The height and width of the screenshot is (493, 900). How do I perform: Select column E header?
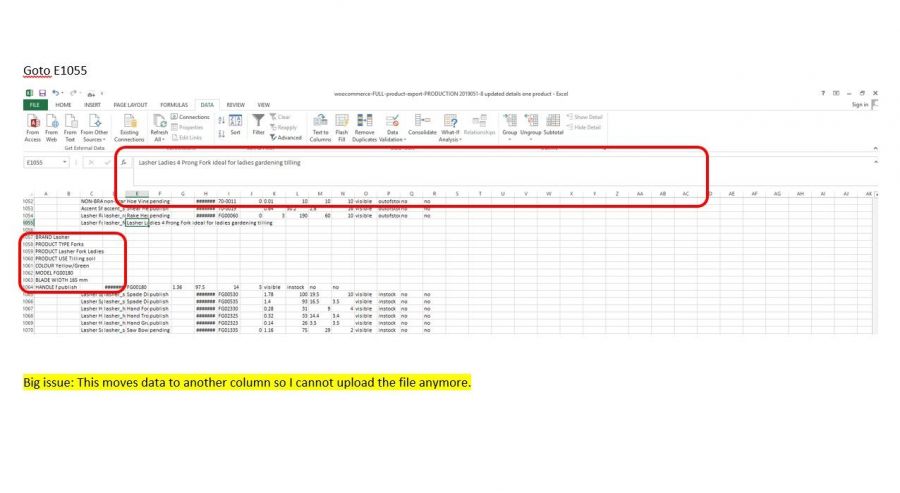137,194
